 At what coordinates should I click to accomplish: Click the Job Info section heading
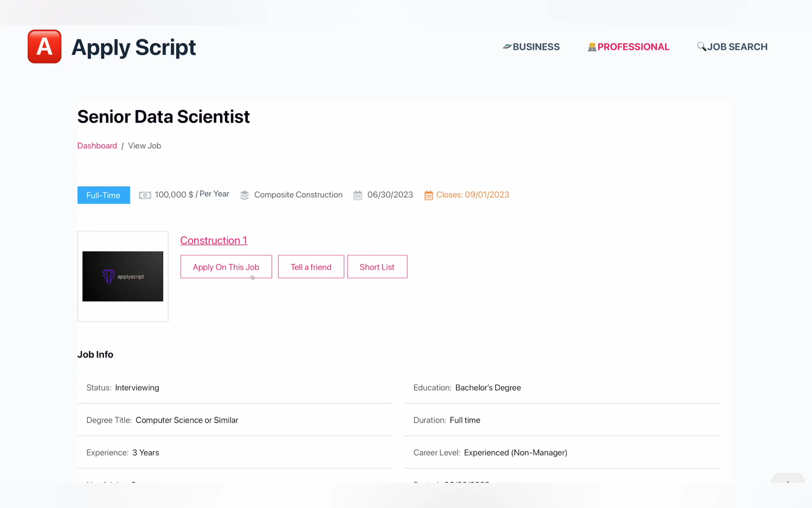tap(95, 354)
